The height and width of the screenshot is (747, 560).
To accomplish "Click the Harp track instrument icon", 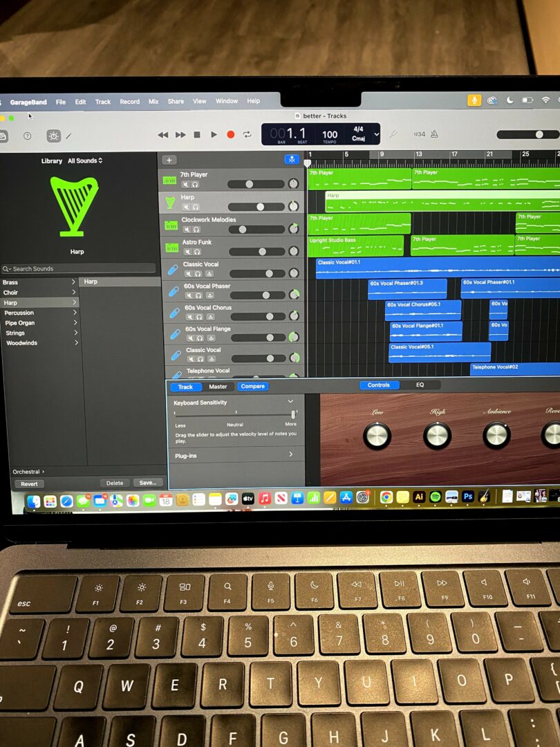I will 170,202.
